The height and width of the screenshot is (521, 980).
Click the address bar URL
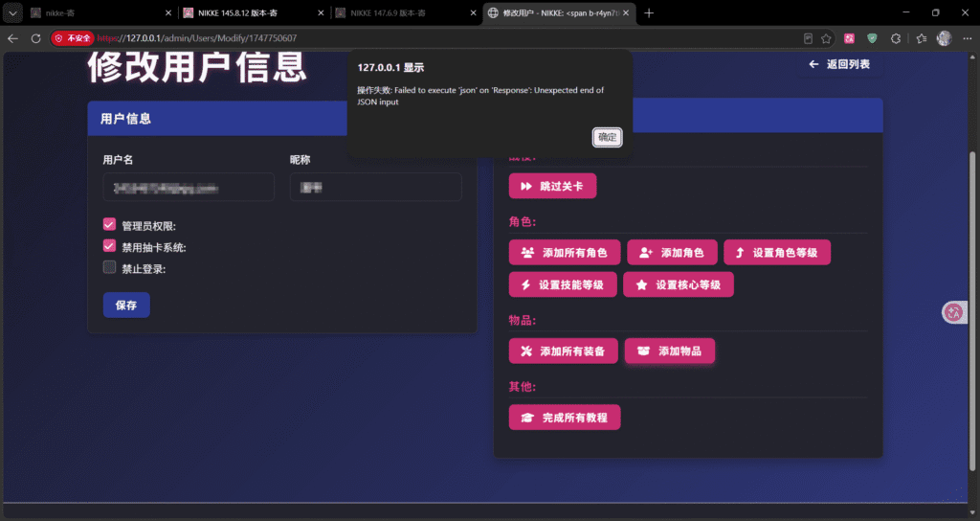point(197,38)
